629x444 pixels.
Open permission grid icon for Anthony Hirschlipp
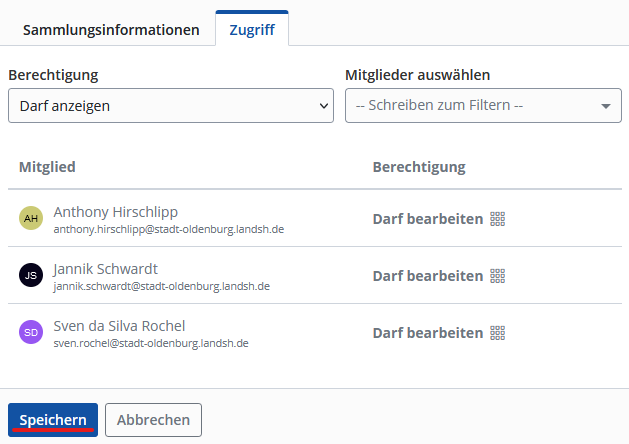(497, 219)
